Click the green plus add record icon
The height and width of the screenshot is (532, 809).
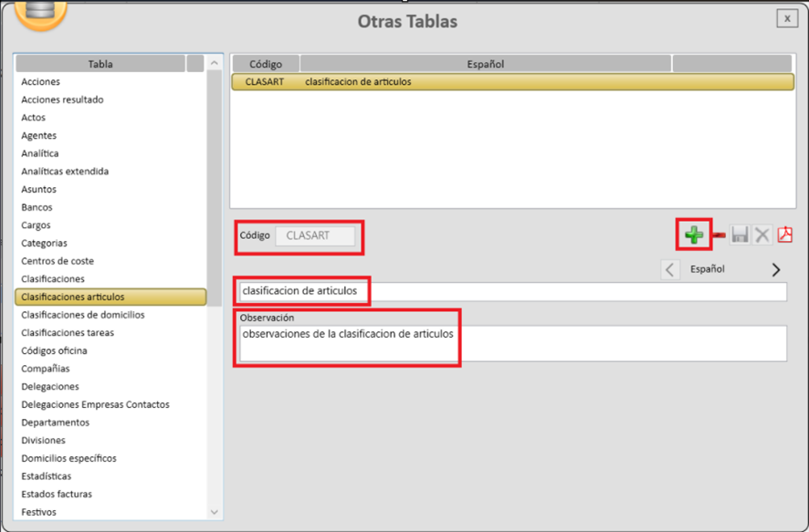coord(694,235)
